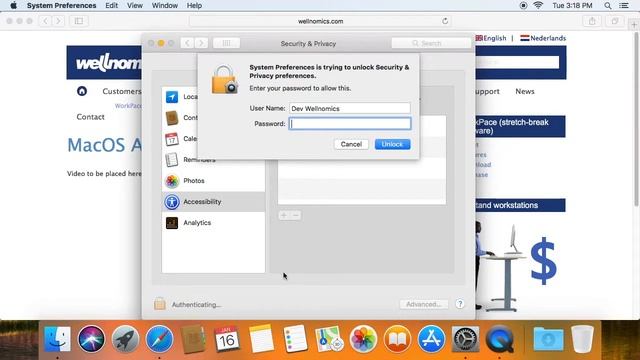The width and height of the screenshot is (640, 360).
Task: Switch website language to English
Action: point(491,38)
